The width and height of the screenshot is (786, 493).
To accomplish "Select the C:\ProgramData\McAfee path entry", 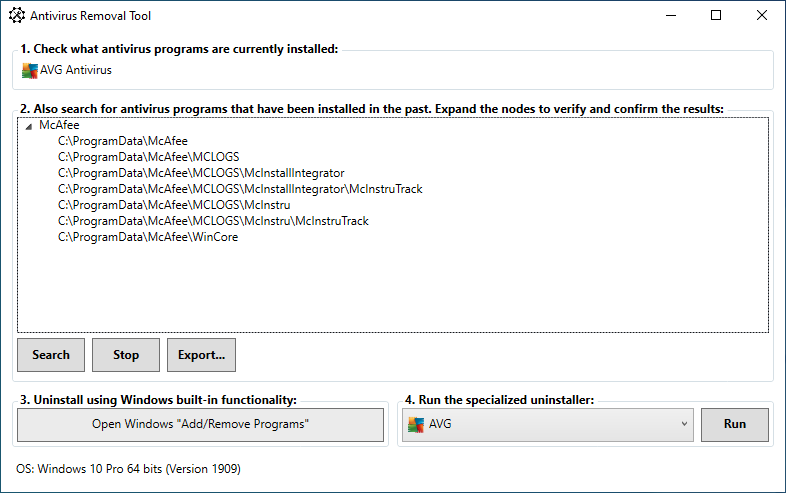I will pos(122,141).
